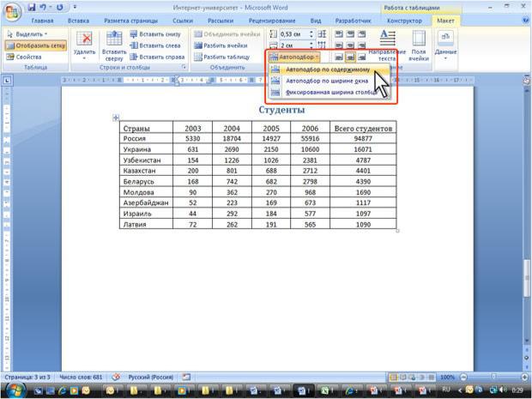Open the Разработчик tab

click(x=353, y=21)
